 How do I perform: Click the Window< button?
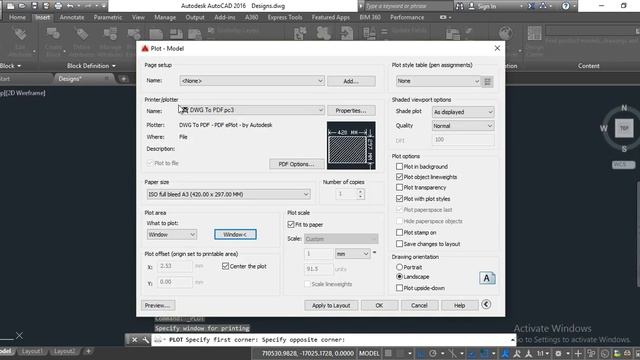point(236,234)
